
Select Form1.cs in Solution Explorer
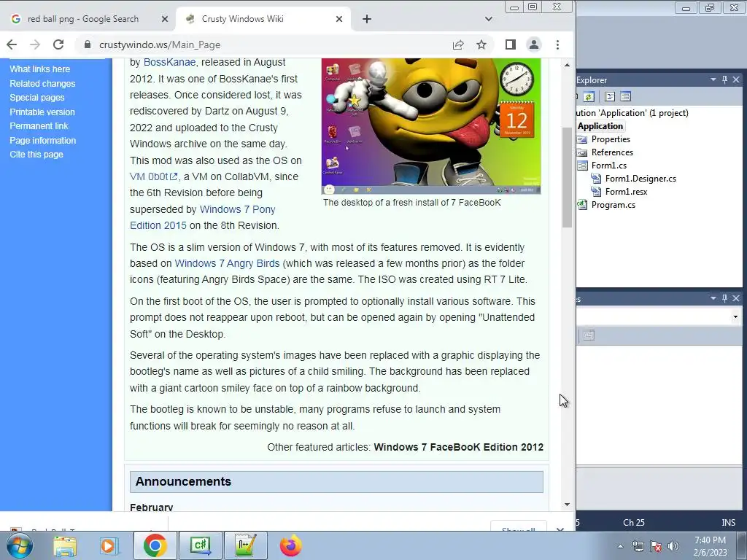tap(609, 166)
